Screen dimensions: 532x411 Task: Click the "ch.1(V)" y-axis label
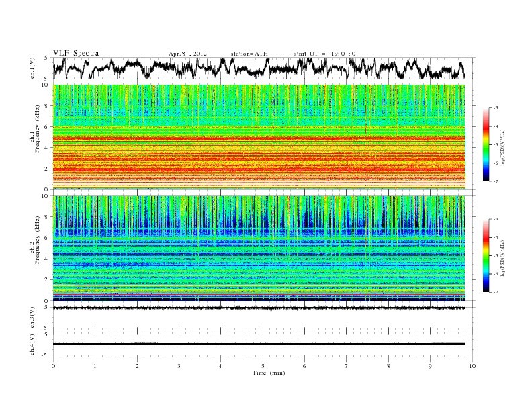tap(32, 68)
